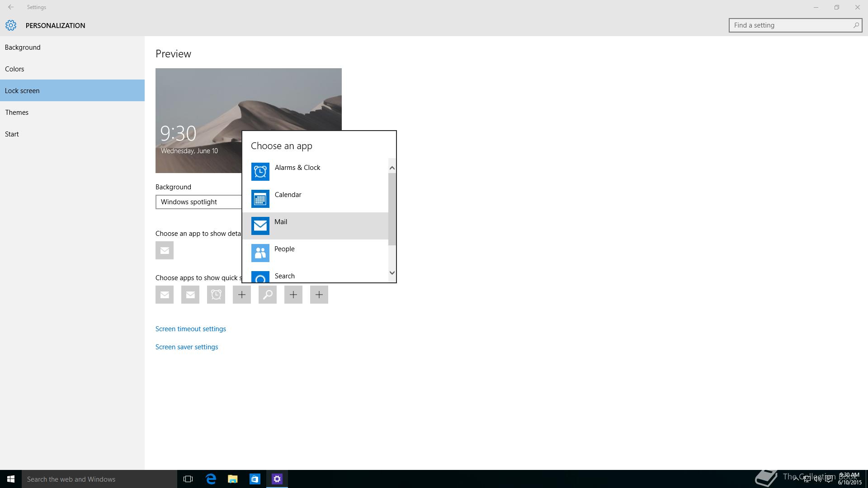Select the Colors category
Image resolution: width=868 pixels, height=488 pixels.
[x=72, y=69]
